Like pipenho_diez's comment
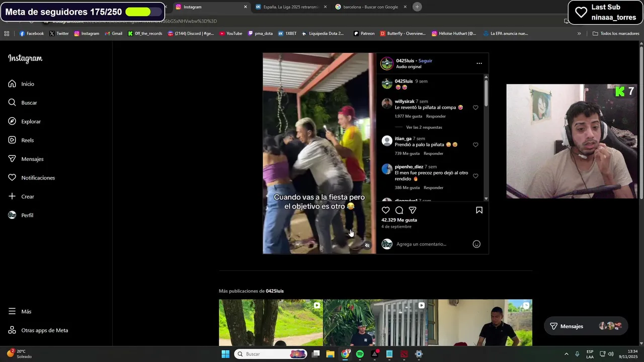The height and width of the screenshot is (362, 644). 475,176
